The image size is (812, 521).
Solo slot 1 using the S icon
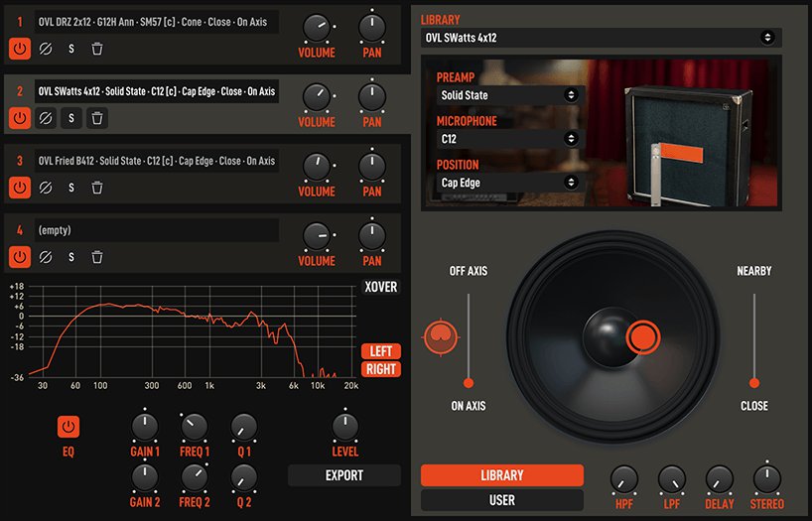point(70,48)
